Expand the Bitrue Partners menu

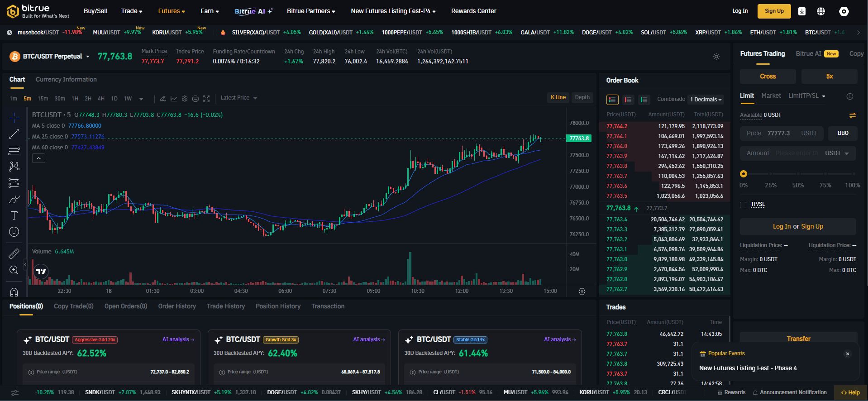point(311,11)
